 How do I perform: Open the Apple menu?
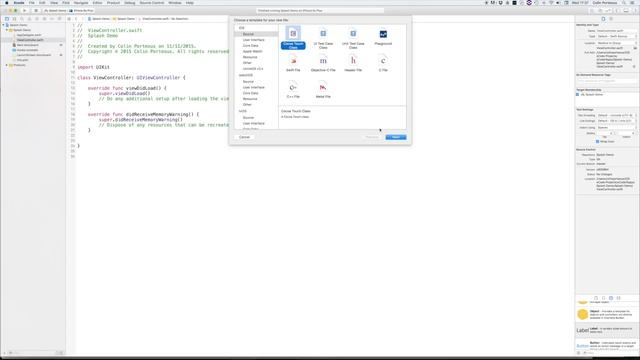(7, 3)
